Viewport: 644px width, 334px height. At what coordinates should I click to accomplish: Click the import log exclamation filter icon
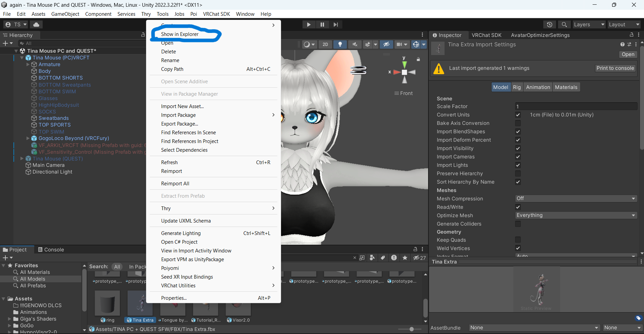[394, 258]
